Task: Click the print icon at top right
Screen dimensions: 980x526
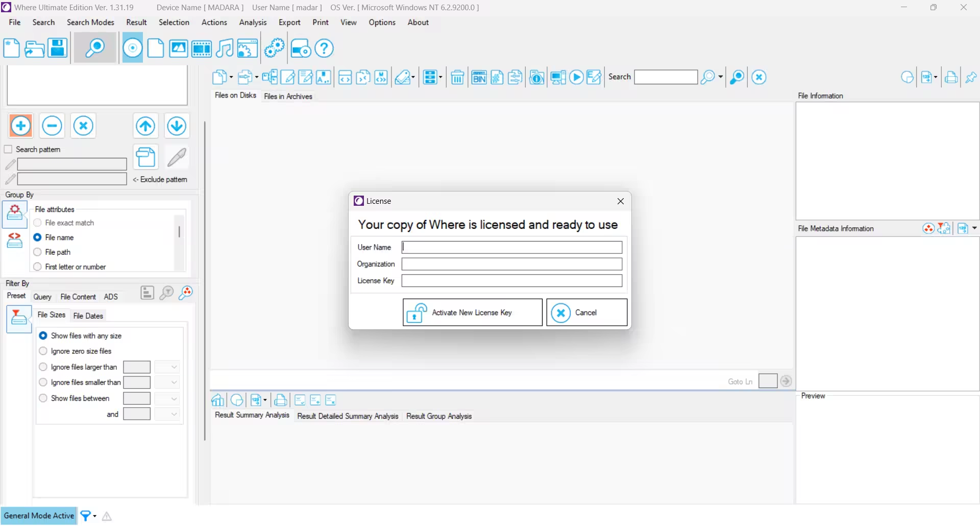Action: click(951, 78)
